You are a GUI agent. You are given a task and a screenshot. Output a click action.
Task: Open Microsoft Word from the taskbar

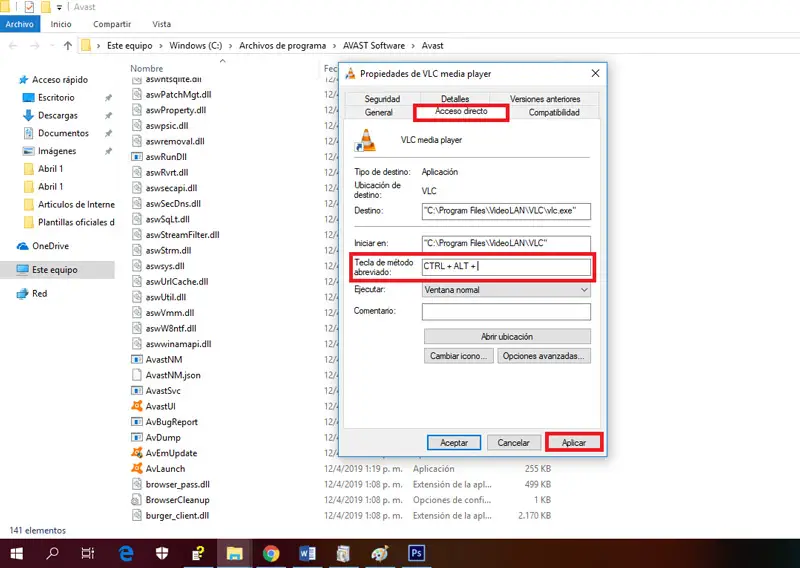coord(307,553)
